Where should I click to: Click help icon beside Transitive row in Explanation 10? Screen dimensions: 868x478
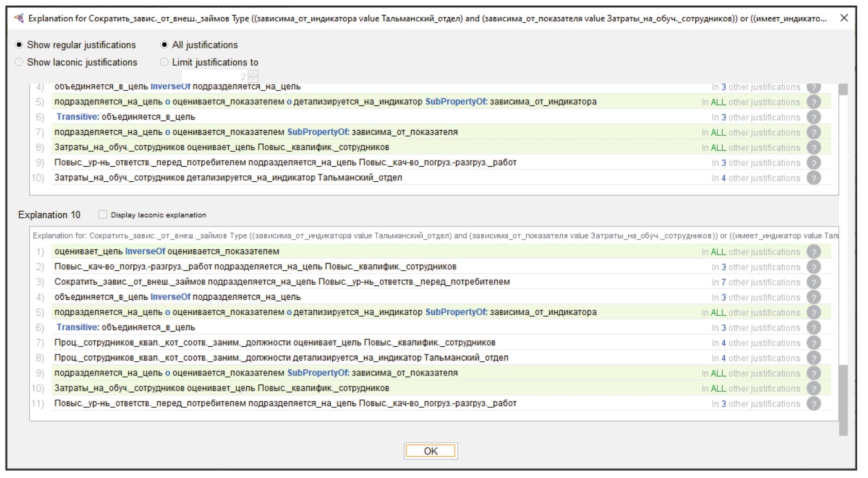(813, 328)
